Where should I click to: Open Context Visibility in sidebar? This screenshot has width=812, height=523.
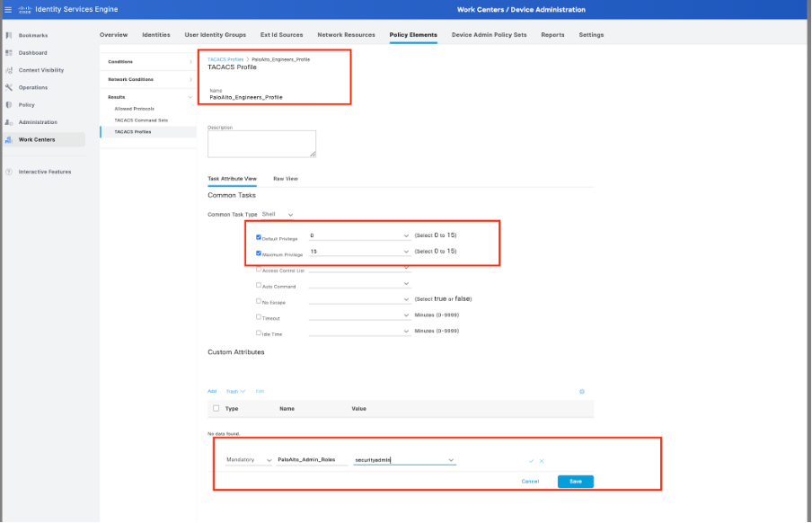41,70
